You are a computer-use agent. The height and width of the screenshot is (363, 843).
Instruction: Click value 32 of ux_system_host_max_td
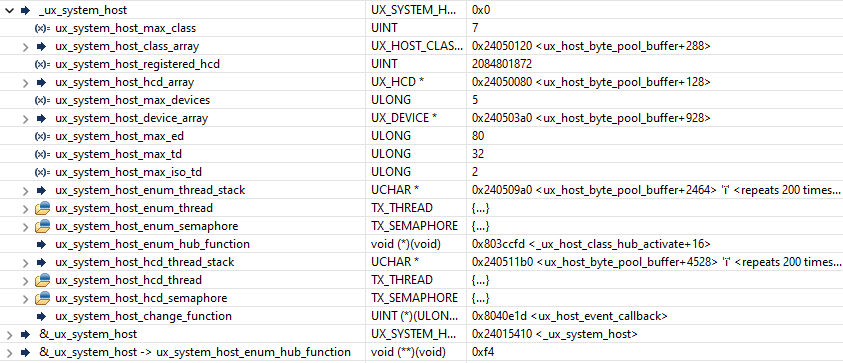478,154
